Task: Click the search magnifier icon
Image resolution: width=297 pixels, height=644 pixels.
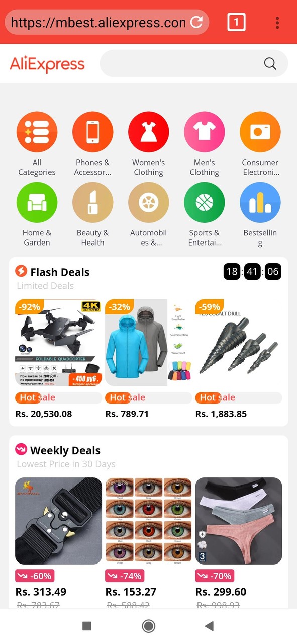Action: [270, 63]
